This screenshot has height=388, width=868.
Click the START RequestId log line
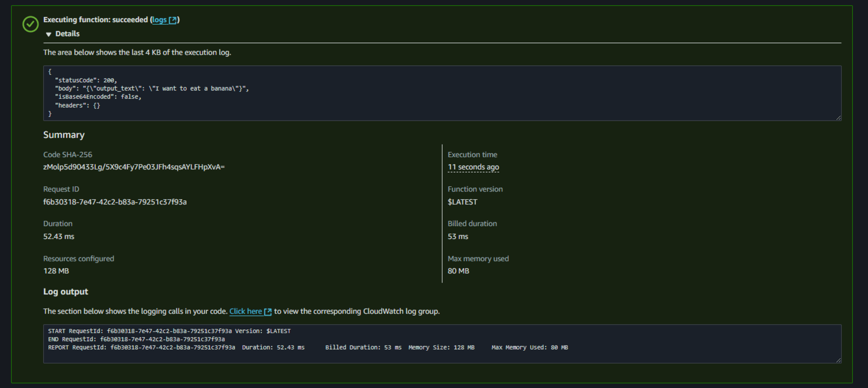[169, 331]
